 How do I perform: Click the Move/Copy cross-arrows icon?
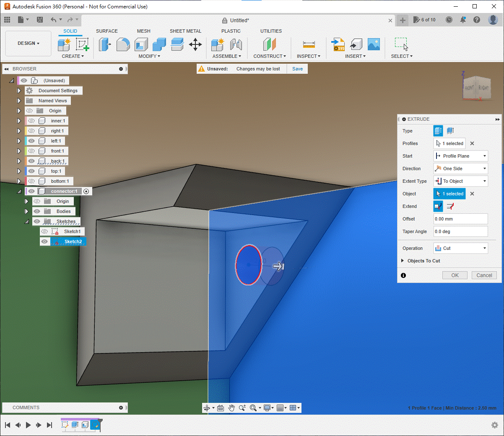pyautogui.click(x=195, y=44)
